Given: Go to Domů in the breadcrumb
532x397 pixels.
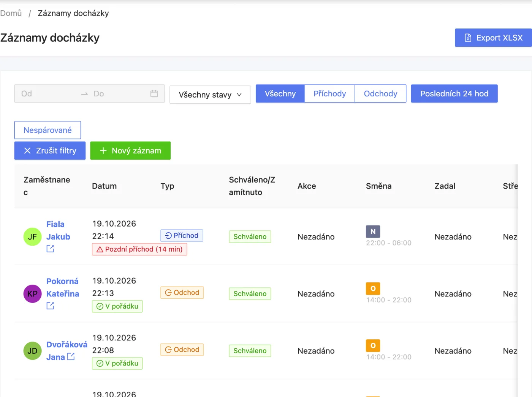Looking at the screenshot, I should click(11, 13).
